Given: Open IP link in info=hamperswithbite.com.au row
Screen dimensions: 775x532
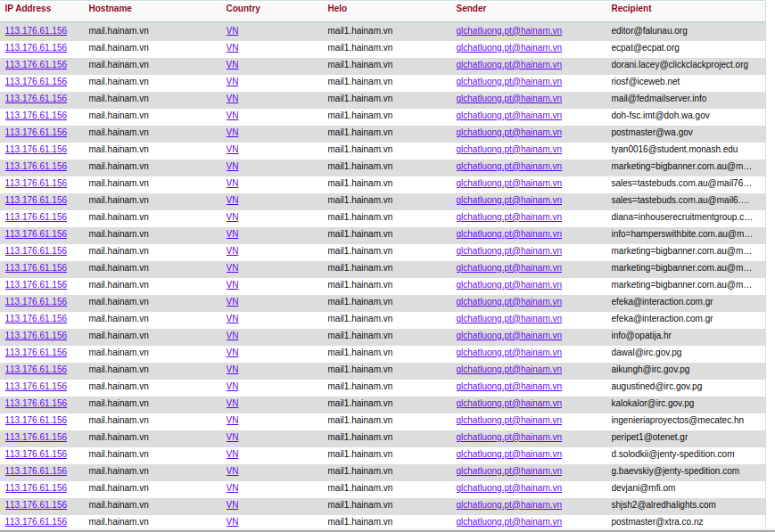Looking at the screenshot, I should pos(36,234).
